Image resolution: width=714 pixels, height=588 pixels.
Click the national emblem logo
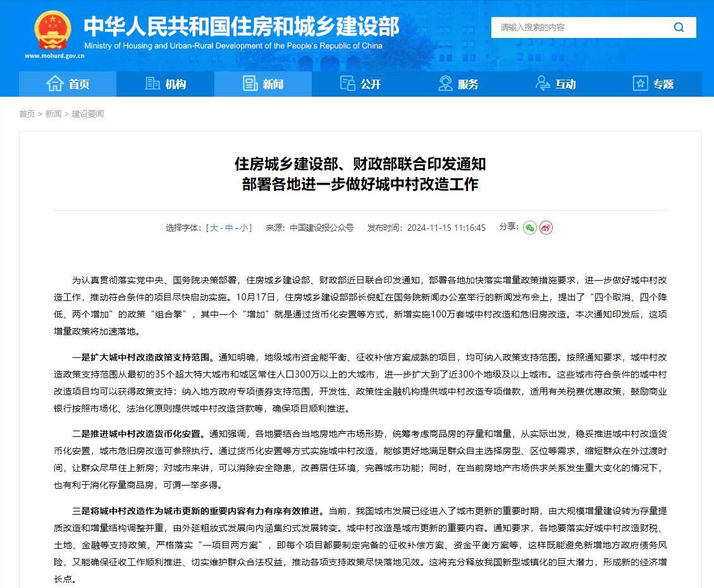[53, 30]
